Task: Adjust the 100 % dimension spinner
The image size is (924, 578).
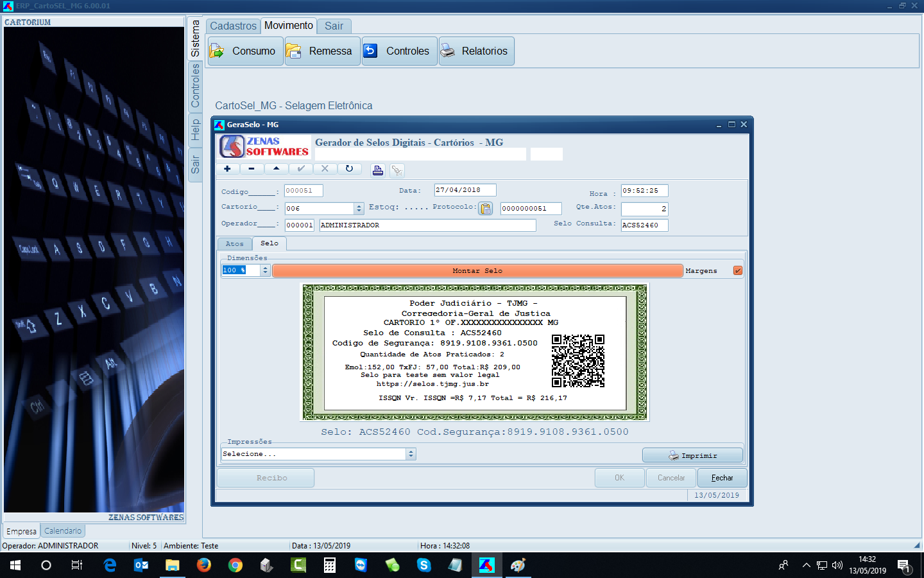Action: point(265,270)
